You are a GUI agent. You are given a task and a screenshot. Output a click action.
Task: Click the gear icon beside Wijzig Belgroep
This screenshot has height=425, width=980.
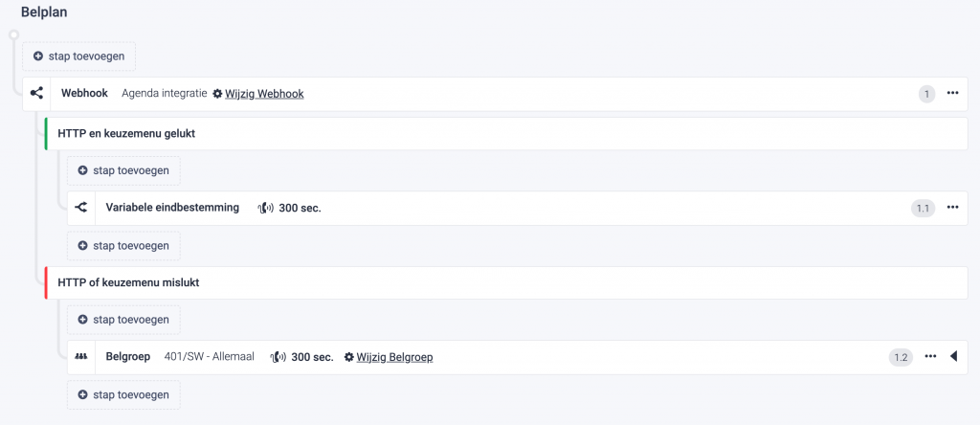pos(348,357)
